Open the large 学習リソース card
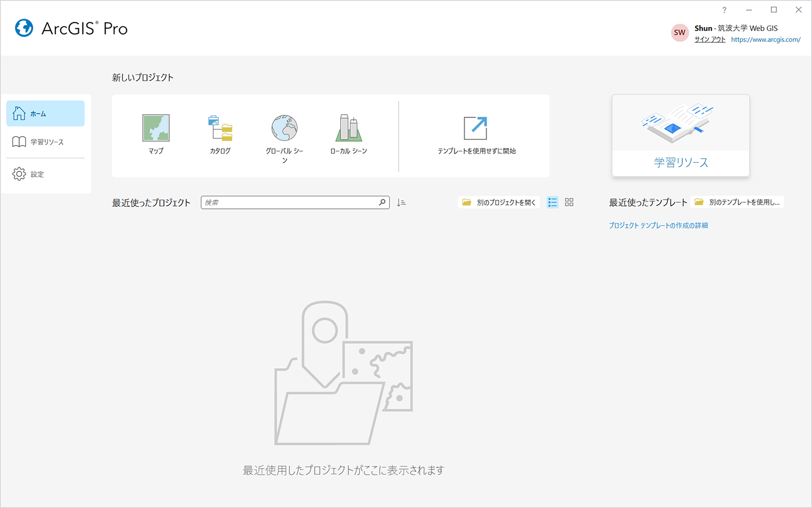 [681, 135]
